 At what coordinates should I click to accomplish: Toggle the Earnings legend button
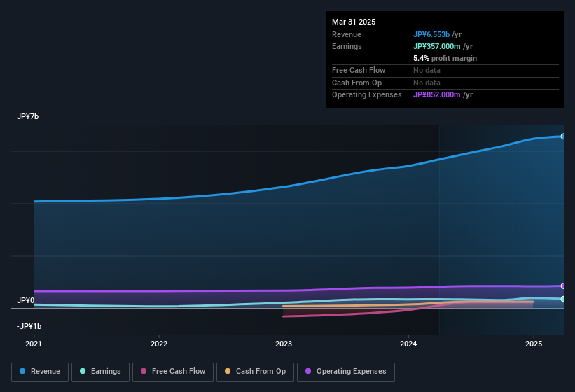coord(100,372)
